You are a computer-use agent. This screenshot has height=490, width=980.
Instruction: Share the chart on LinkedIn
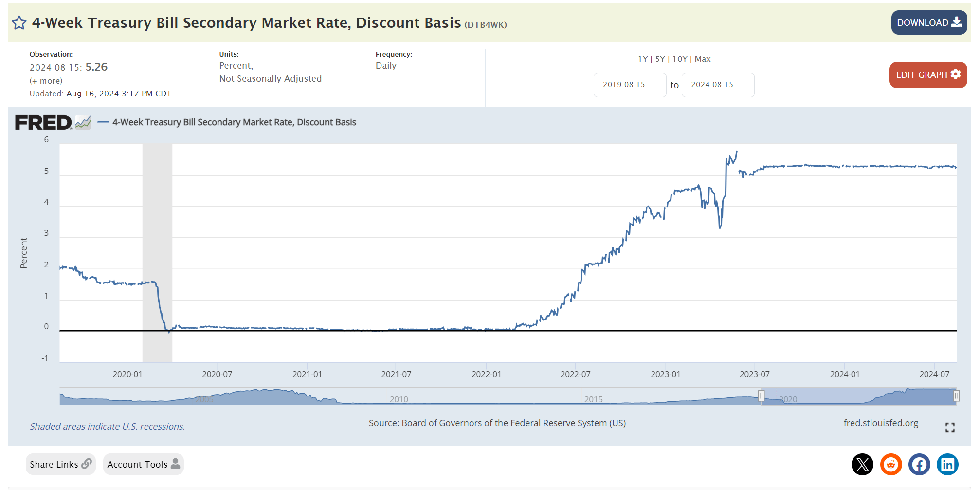tap(947, 464)
